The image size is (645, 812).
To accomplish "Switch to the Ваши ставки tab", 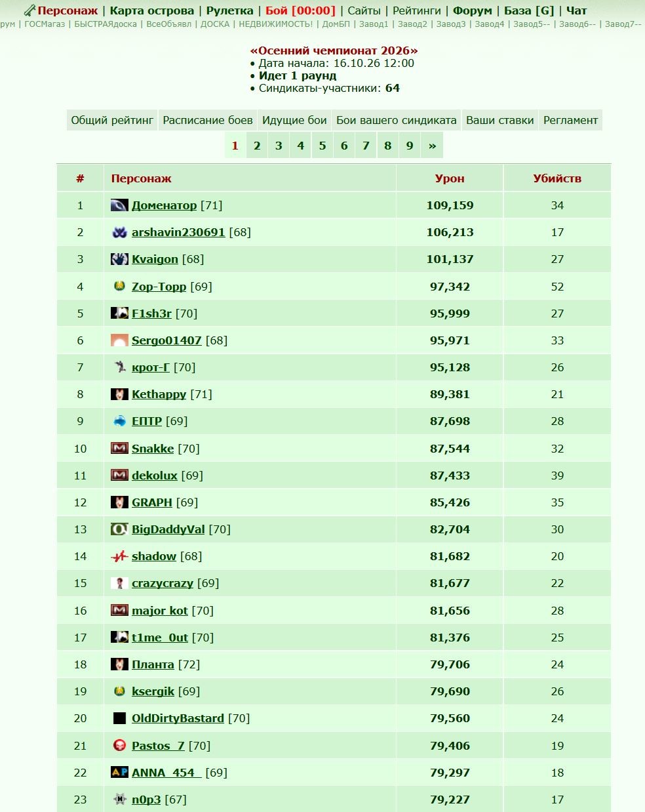I will pyautogui.click(x=499, y=120).
